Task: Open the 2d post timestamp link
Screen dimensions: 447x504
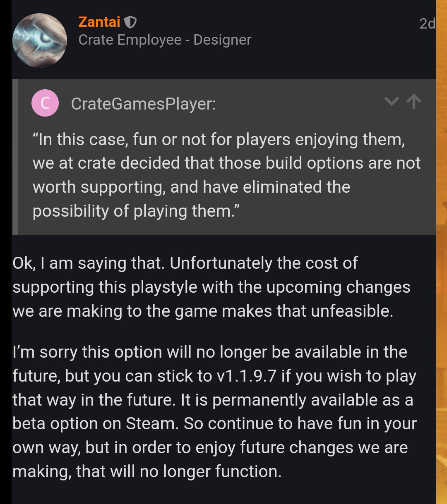Action: click(427, 24)
